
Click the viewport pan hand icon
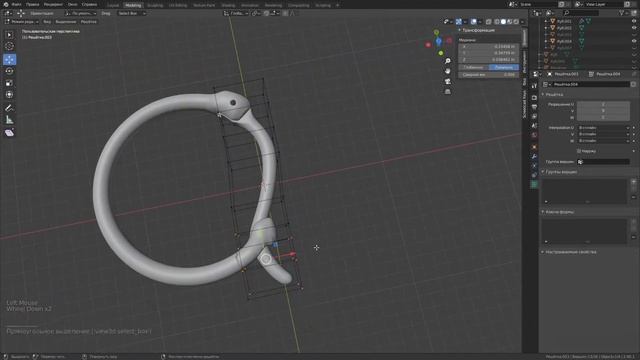coord(448,71)
